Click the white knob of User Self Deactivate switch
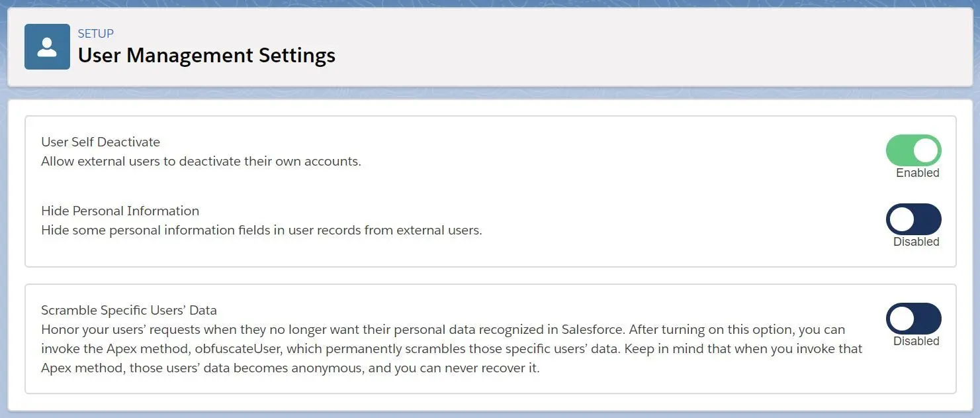Image resolution: width=980 pixels, height=418 pixels. (926, 150)
